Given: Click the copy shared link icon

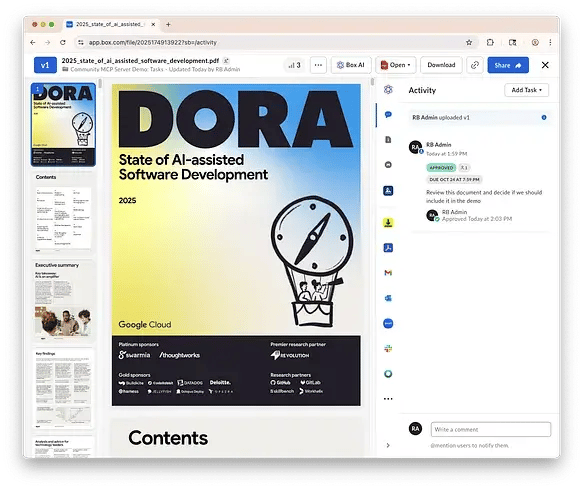Looking at the screenshot, I should [x=475, y=65].
